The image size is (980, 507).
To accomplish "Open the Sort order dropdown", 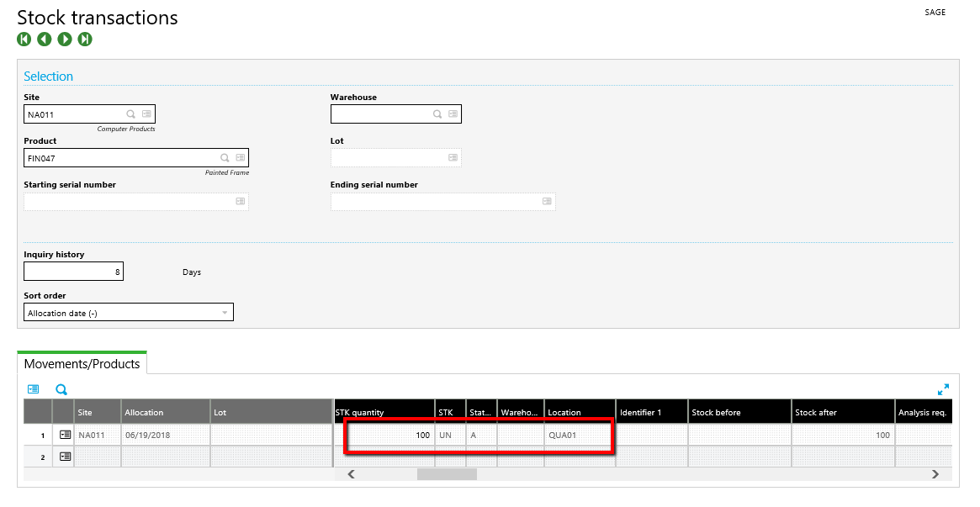I will click(129, 313).
